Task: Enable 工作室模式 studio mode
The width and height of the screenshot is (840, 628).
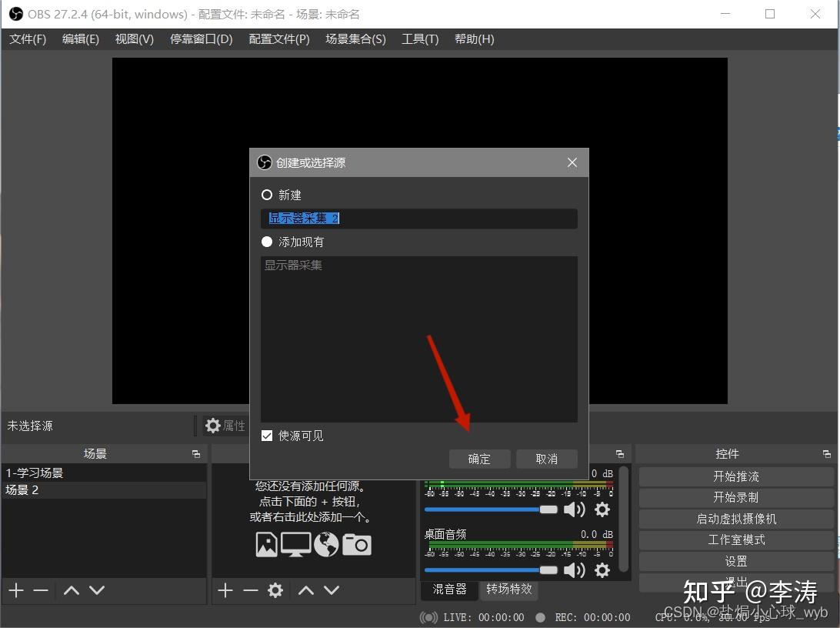Action: (x=736, y=539)
